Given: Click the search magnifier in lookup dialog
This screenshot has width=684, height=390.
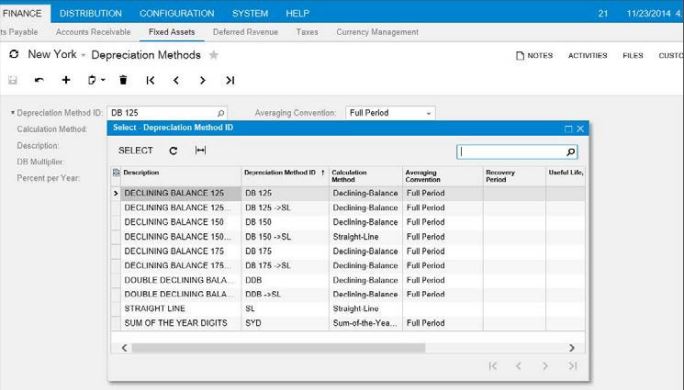Looking at the screenshot, I should pyautogui.click(x=571, y=152).
